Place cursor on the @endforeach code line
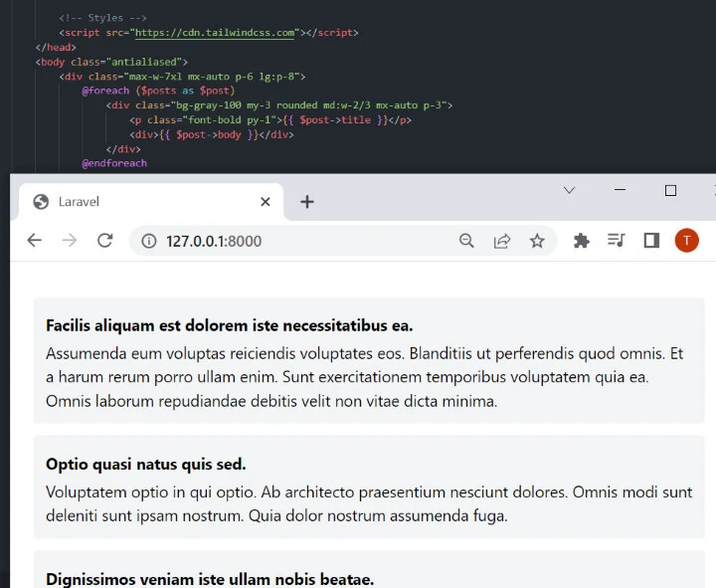Screen dimensions: 716x588 point(114,163)
